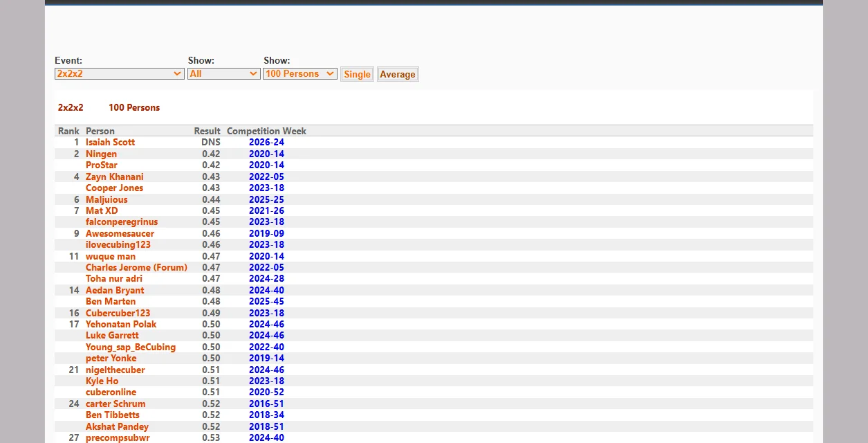The height and width of the screenshot is (443, 868).
Task: Click the Single button
Action: tap(357, 74)
